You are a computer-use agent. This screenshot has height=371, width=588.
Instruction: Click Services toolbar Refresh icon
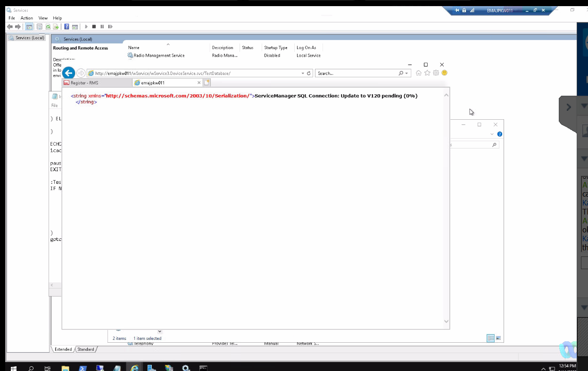coord(48,27)
